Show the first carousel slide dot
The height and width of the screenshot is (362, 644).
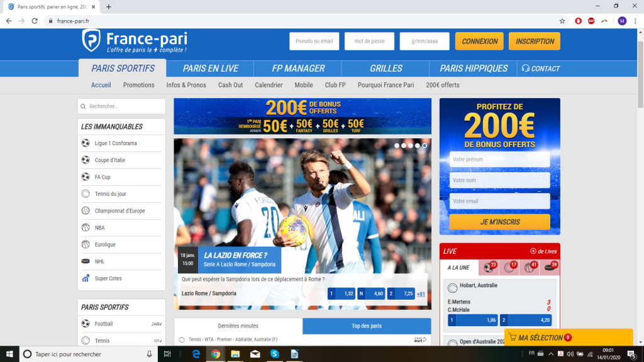click(397, 146)
